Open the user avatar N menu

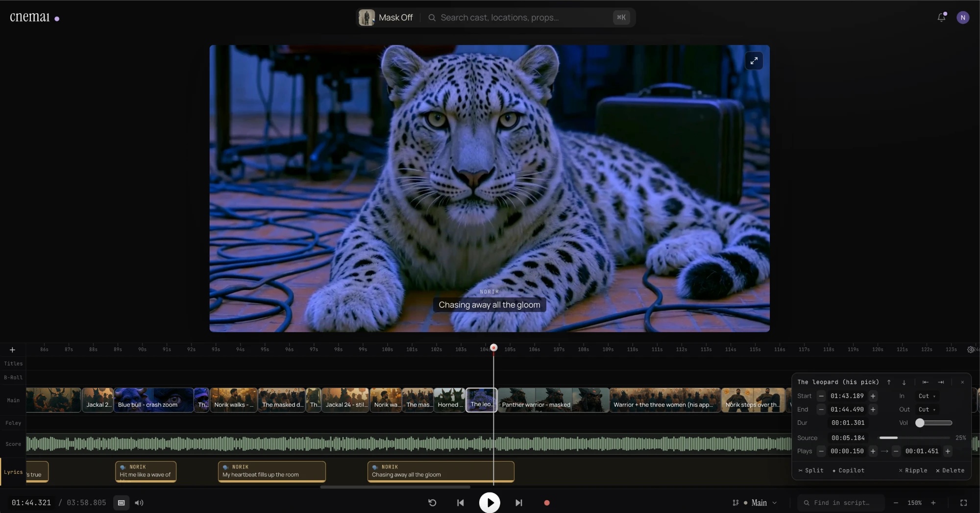[x=962, y=18]
